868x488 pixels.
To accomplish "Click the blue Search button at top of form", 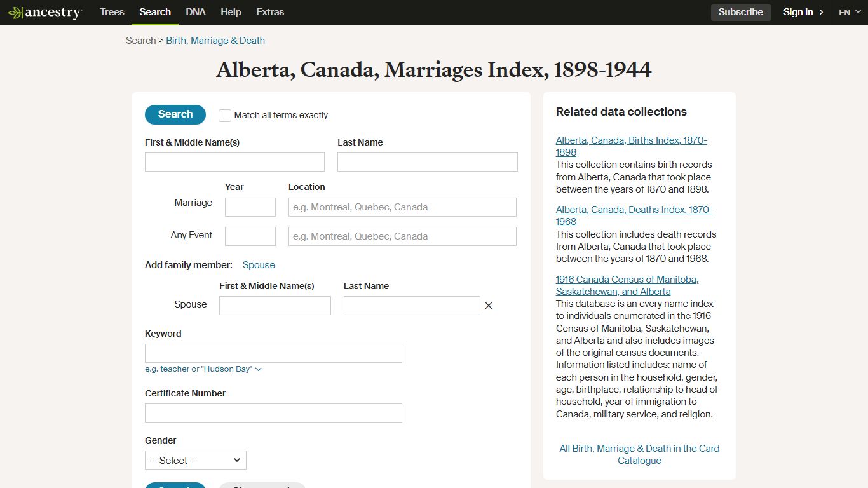I will point(175,114).
